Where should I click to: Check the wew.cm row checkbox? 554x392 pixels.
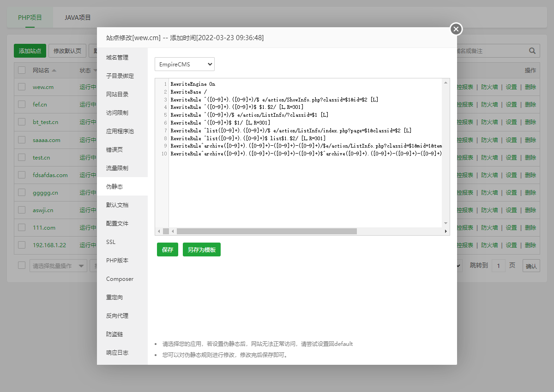pyautogui.click(x=21, y=87)
